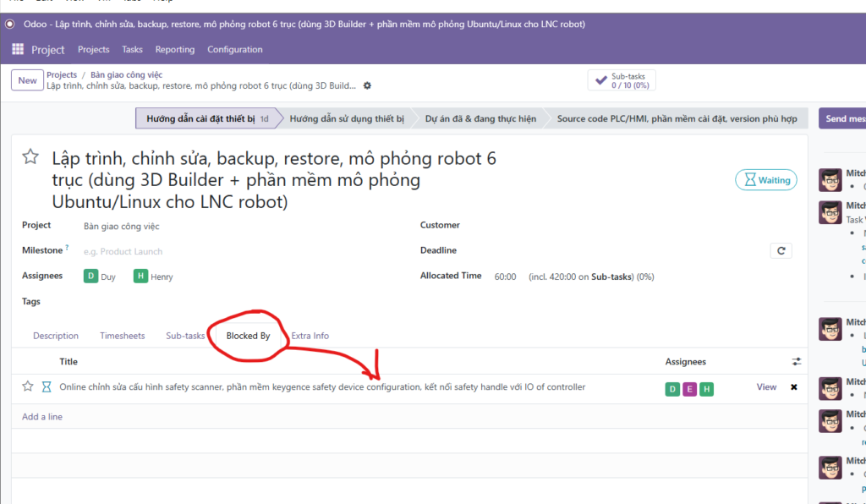Open the Waiting status dropdown

(765, 180)
